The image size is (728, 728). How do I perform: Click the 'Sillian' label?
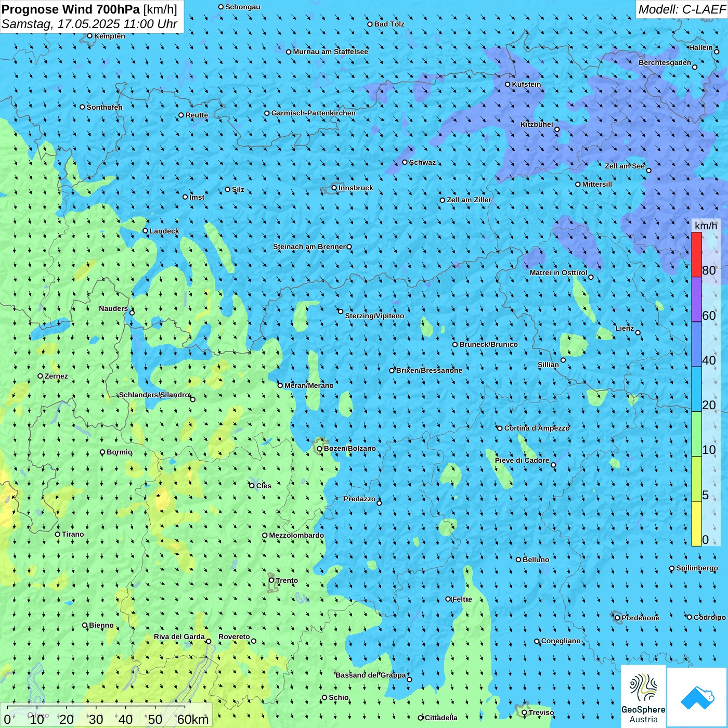point(548,365)
